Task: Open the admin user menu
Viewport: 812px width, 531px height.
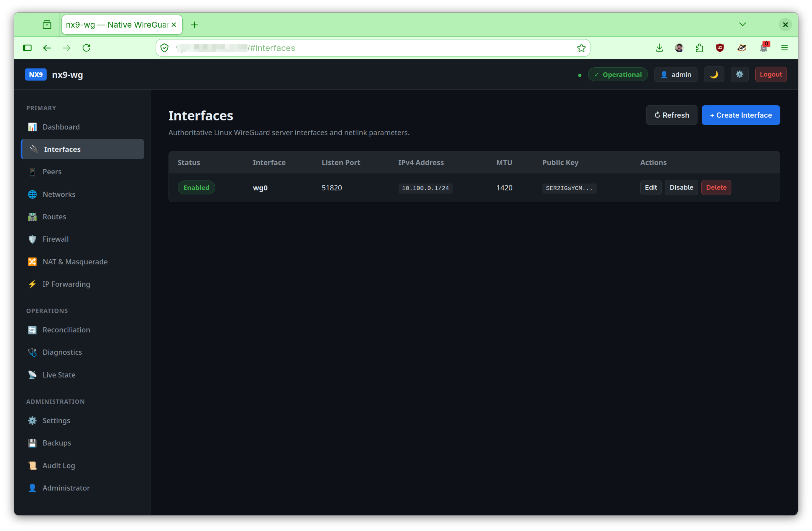Action: click(676, 75)
